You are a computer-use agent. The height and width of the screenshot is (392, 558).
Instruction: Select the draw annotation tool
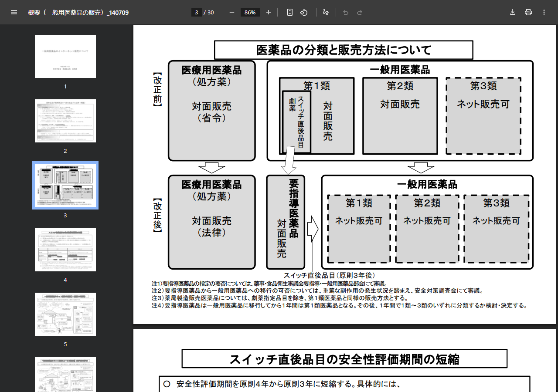click(x=326, y=12)
